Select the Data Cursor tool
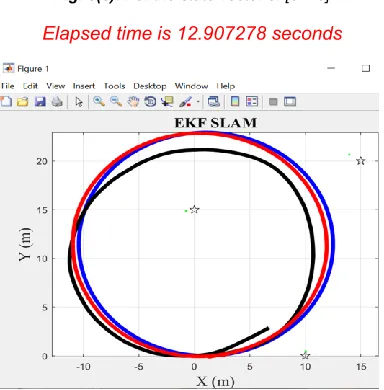The height and width of the screenshot is (390, 384). pos(167,102)
